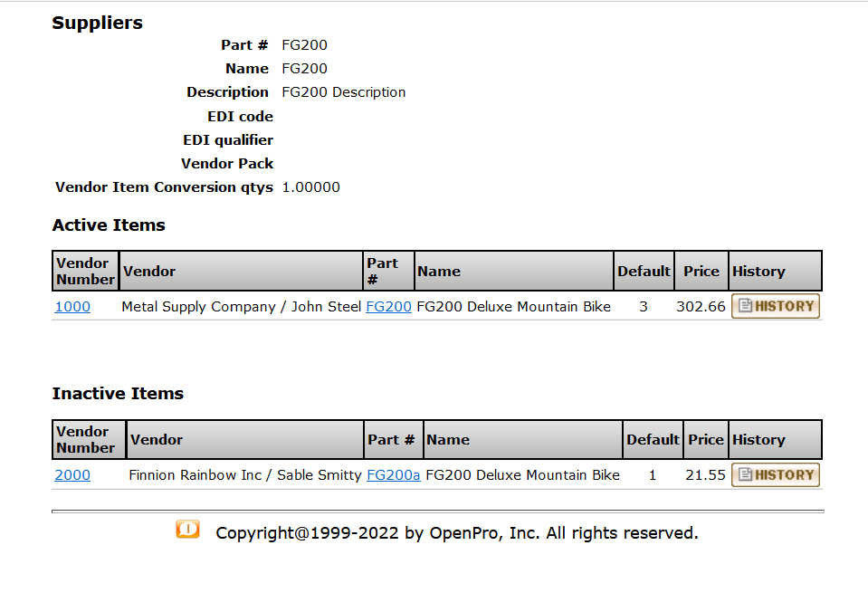This screenshot has width=868, height=612.
Task: Click Default column header in Active Items table
Action: pos(644,272)
